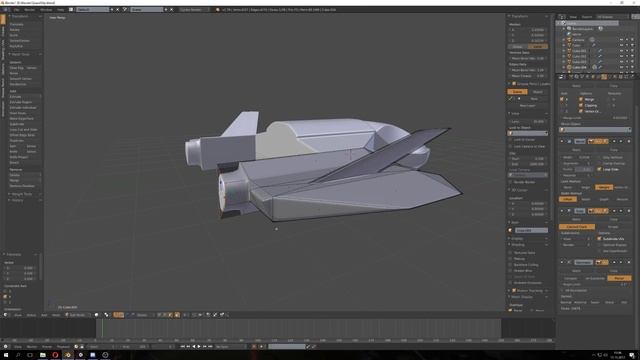Click the scene browse icon beside Scene field
The width and height of the screenshot is (640, 360).
click(x=125, y=9)
